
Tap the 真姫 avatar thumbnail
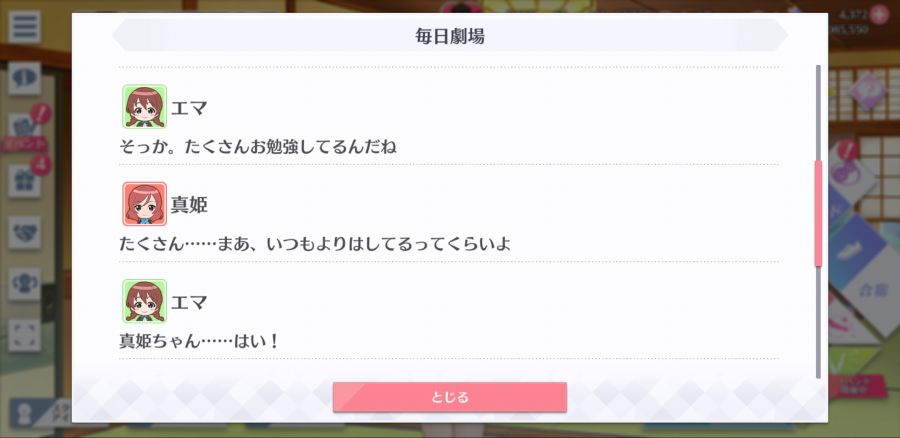point(145,204)
